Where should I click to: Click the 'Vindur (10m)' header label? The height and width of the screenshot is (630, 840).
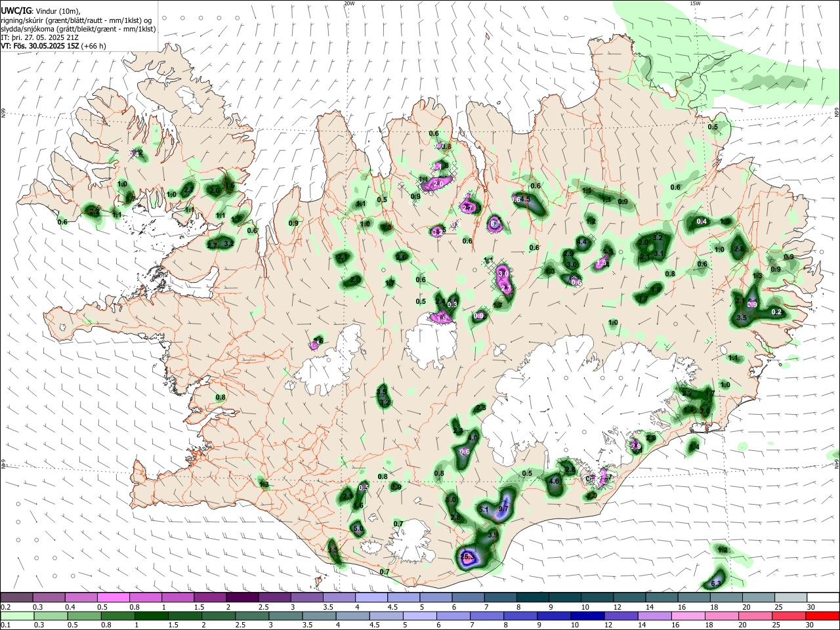click(x=58, y=11)
